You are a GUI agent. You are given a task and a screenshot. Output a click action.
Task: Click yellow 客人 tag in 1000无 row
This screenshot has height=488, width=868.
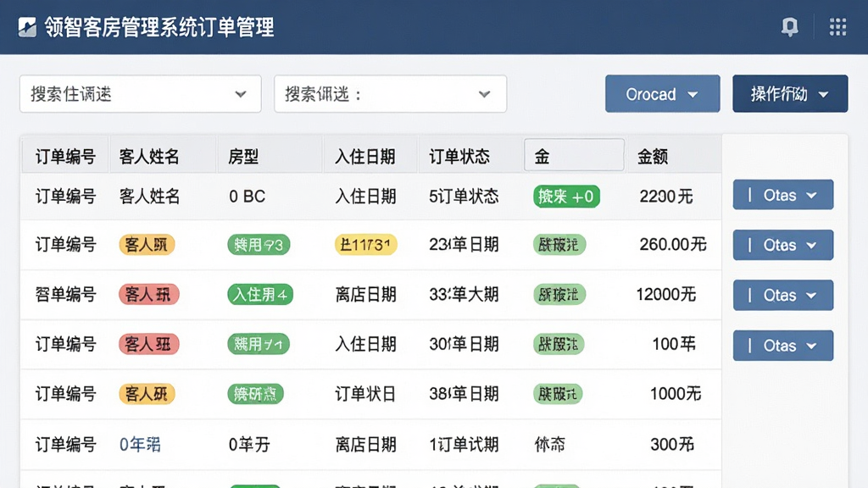tap(147, 394)
